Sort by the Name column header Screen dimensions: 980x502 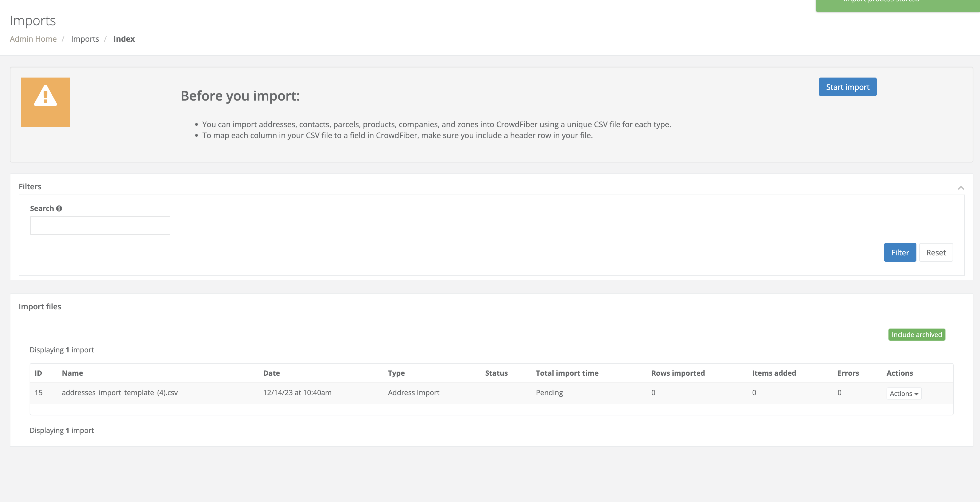pos(73,373)
